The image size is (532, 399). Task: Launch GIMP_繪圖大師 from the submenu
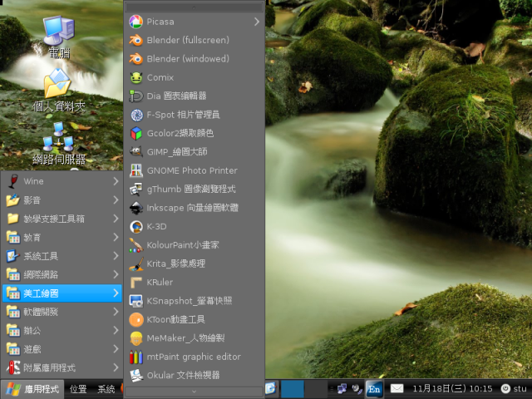pyautogui.click(x=194, y=151)
